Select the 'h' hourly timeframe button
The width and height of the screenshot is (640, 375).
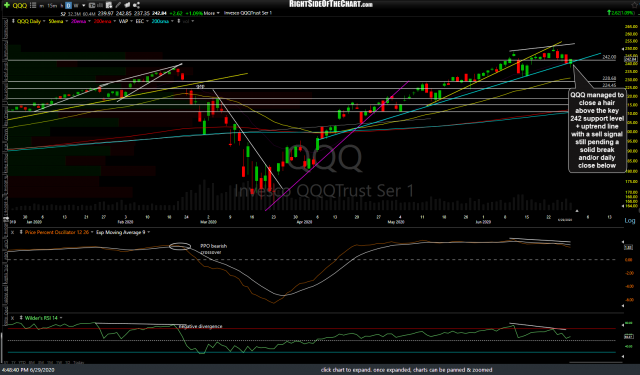(x=62, y=6)
